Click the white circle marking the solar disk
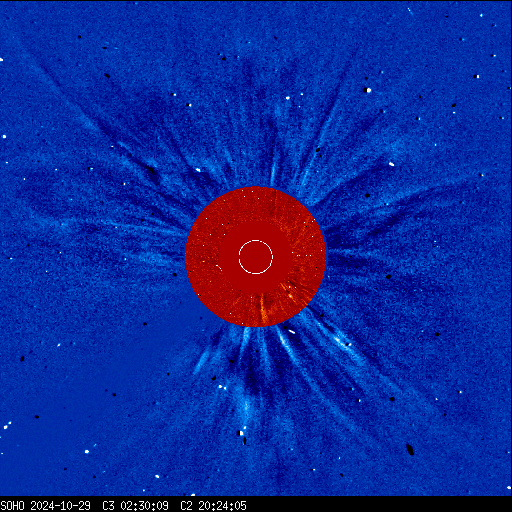This screenshot has width=512, height=512. click(x=256, y=257)
